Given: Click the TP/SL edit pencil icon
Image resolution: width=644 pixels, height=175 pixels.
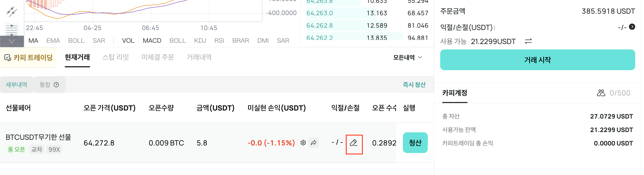Looking at the screenshot, I should (x=354, y=143).
